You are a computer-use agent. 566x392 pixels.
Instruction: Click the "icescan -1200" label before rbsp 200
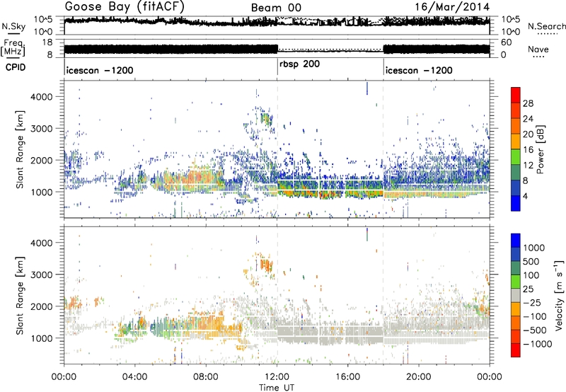click(100, 70)
